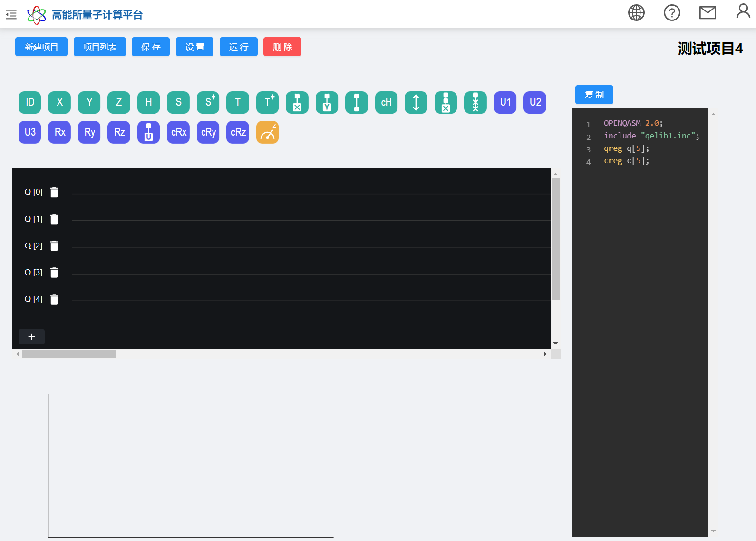Delete qubit Q[1] with trash icon
The width and height of the screenshot is (756, 541).
pos(54,219)
